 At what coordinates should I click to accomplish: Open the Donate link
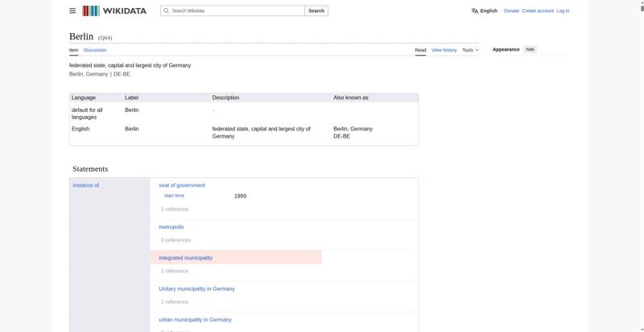tap(511, 10)
